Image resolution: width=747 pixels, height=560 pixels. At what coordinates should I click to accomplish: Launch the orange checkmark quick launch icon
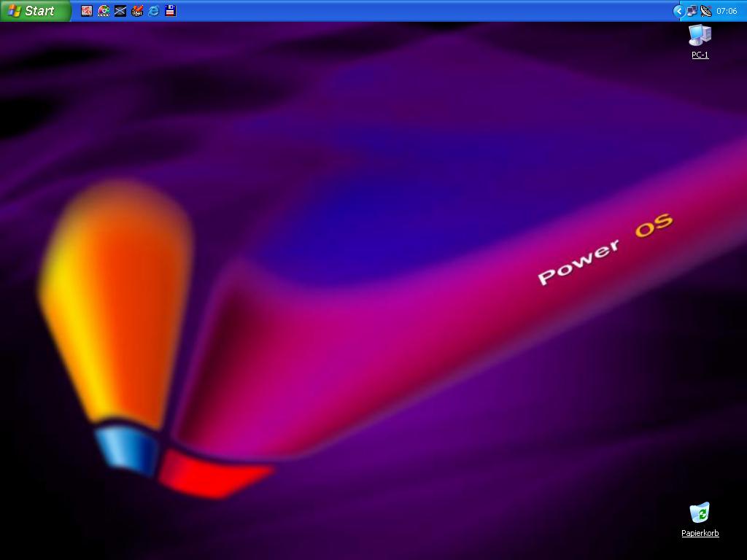point(136,10)
